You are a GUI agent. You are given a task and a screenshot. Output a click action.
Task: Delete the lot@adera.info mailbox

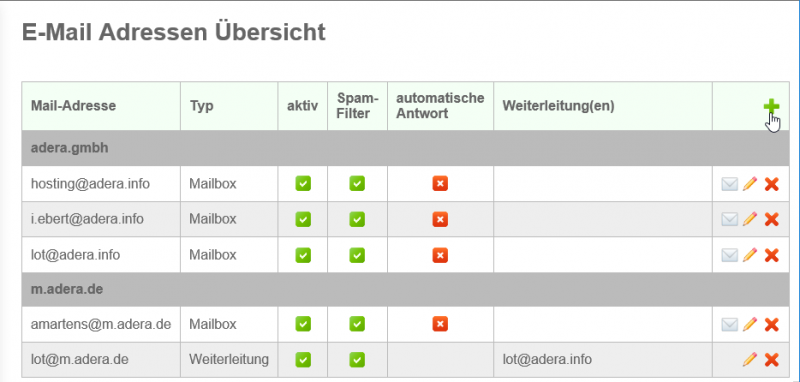(771, 254)
